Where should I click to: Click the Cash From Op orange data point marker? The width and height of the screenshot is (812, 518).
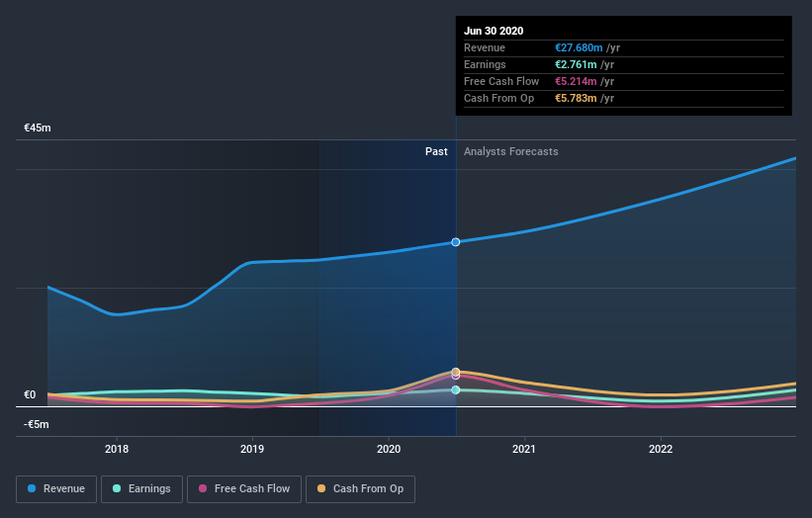(456, 372)
